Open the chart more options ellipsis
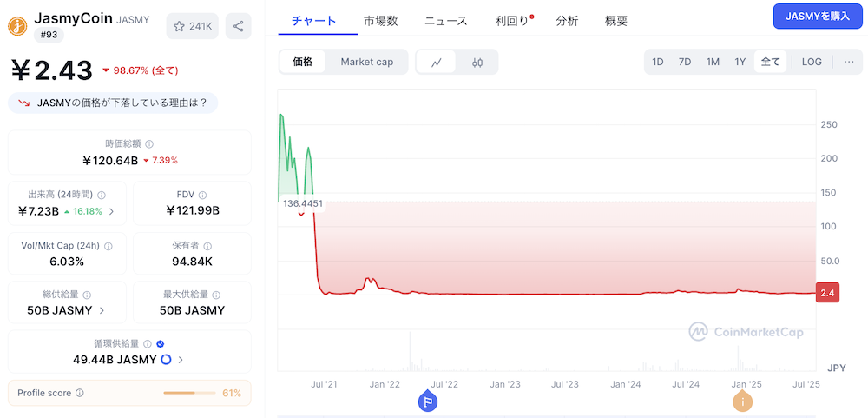 (849, 62)
